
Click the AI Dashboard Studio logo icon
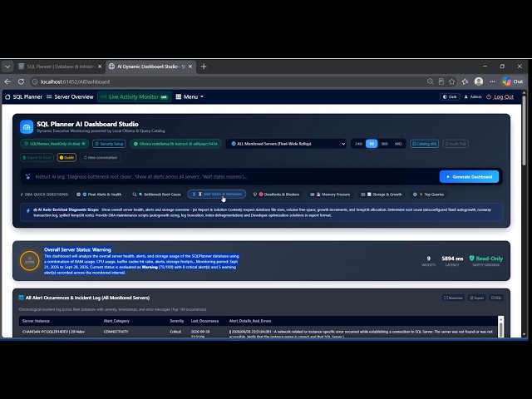click(x=27, y=127)
